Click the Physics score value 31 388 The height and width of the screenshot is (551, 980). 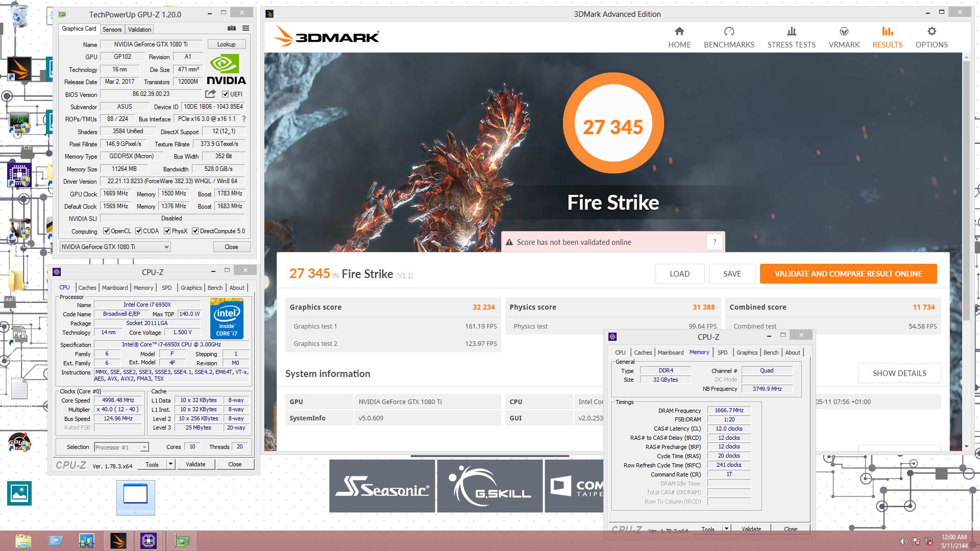pos(703,307)
